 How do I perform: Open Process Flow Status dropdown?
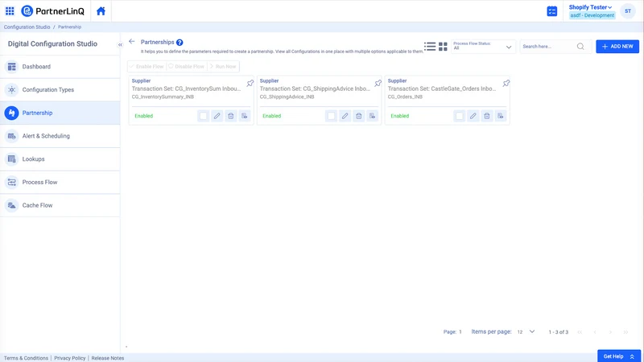click(483, 47)
